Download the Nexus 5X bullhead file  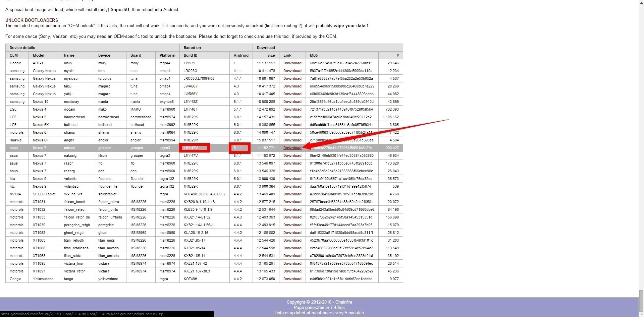[292, 125]
